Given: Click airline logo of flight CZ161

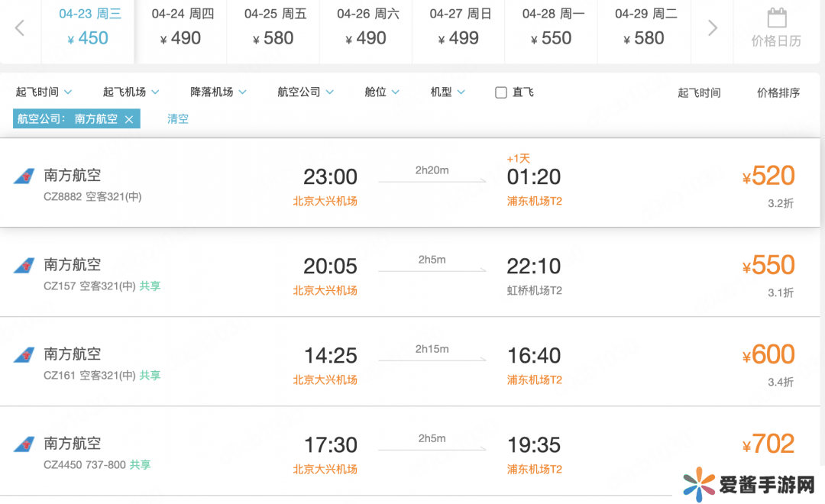Looking at the screenshot, I should click(x=24, y=355).
